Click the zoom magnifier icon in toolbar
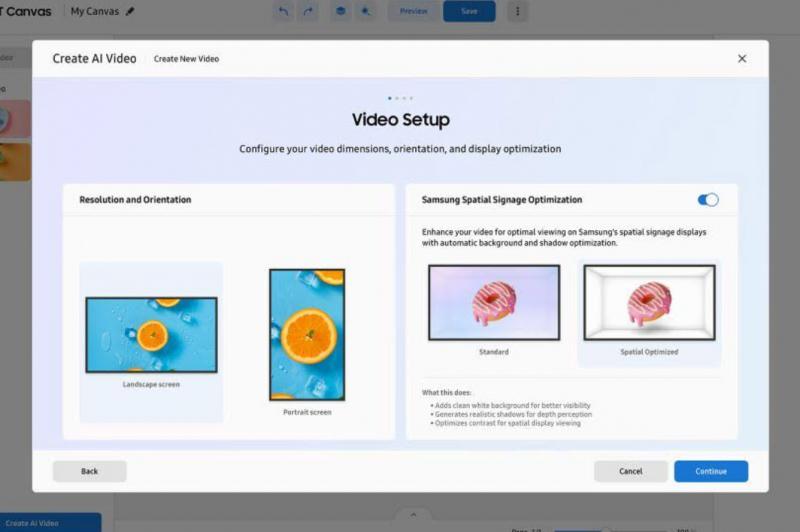Screen dimensions: 800x532 [366, 11]
